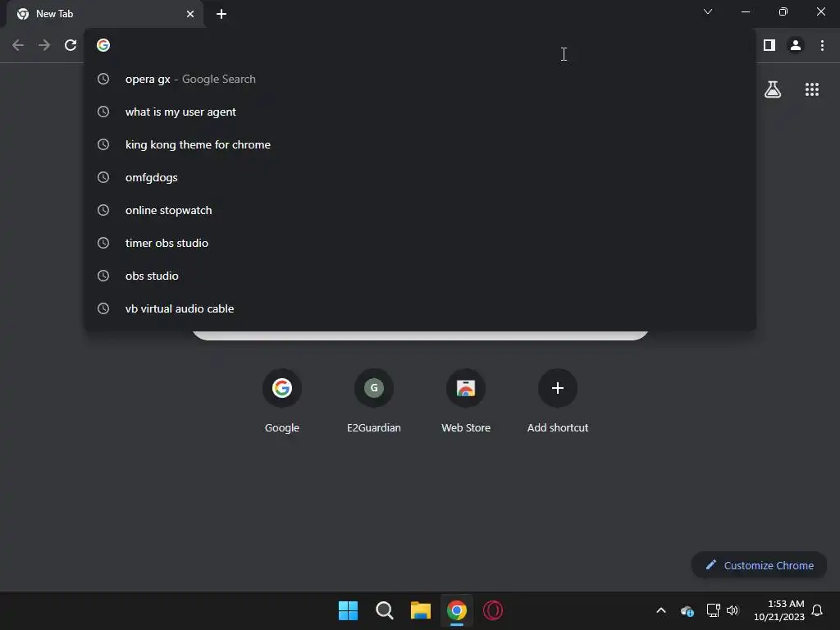Open the Web Store shortcut tile
840x630 pixels.
tap(466, 400)
